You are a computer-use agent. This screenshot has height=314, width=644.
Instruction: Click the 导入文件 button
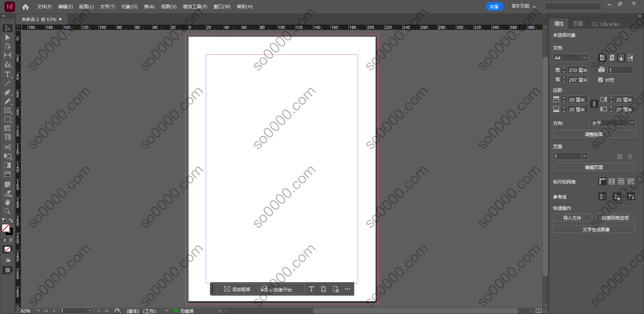pyautogui.click(x=572, y=218)
